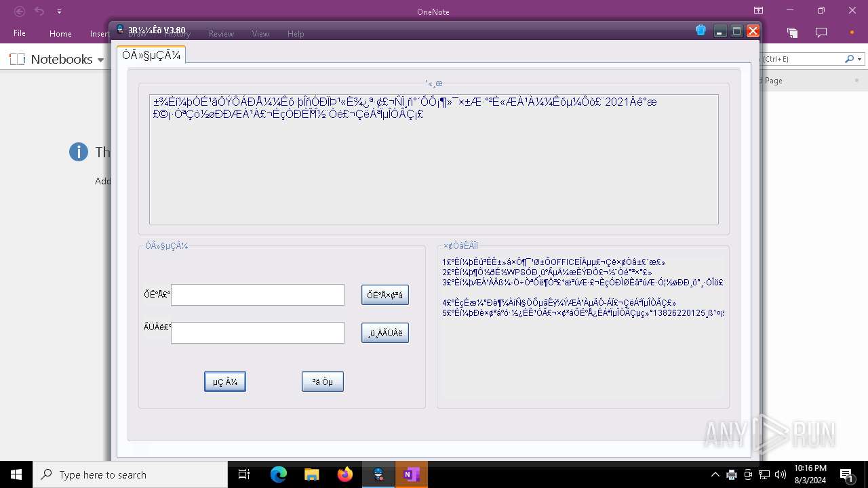Open the notification center icon
This screenshot has height=488, width=868.
point(846,474)
